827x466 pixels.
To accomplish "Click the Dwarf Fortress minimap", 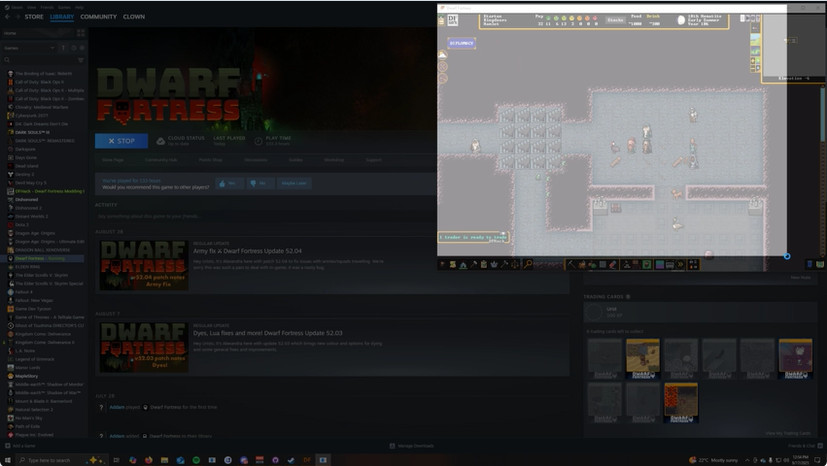I will point(793,45).
